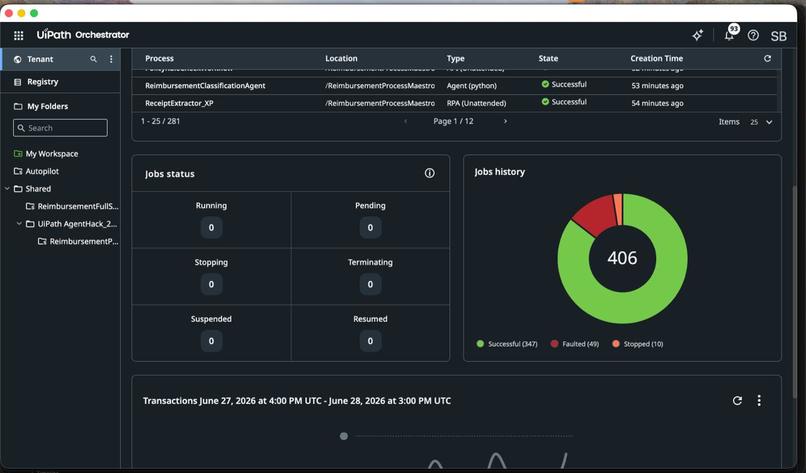Open the ReimbursementFullS... folder
806x473 pixels.
point(77,206)
